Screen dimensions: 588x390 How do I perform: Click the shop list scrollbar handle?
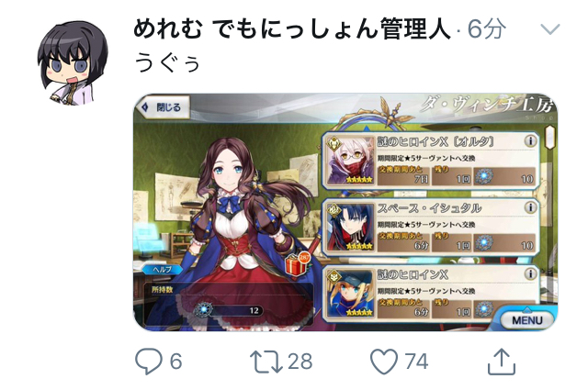(x=549, y=137)
